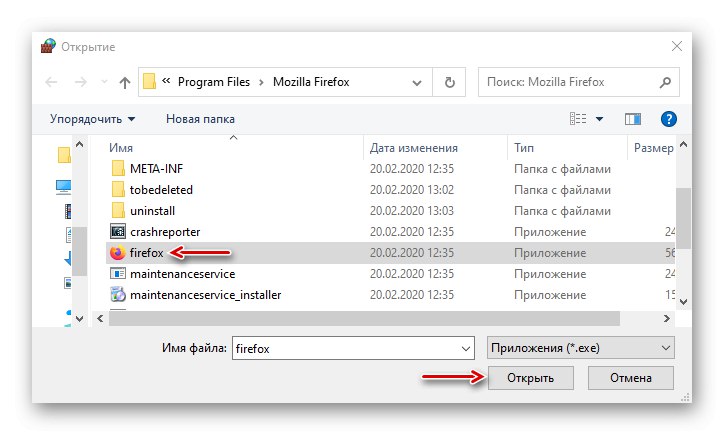
Task: Create a folder with Новая папка
Action: click(x=200, y=119)
